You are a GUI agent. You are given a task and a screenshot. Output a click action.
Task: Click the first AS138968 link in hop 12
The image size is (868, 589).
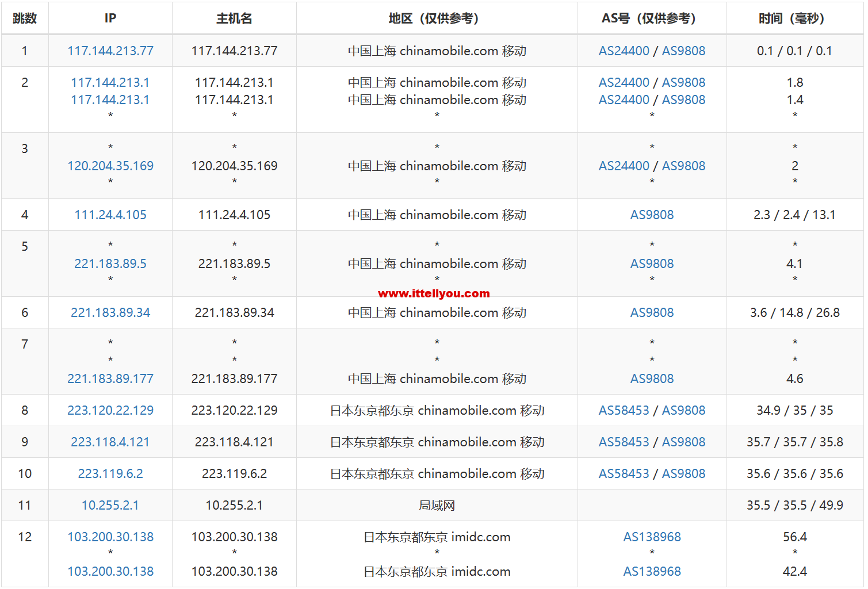652,537
